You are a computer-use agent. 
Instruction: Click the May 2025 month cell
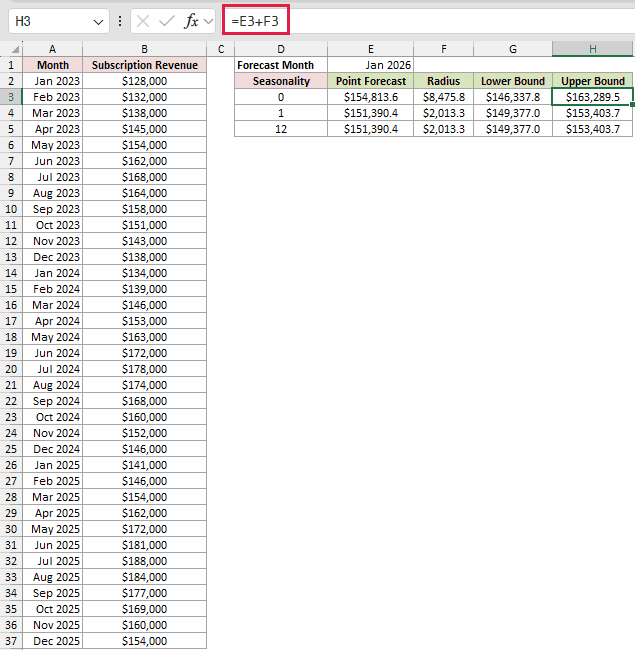pyautogui.click(x=53, y=529)
